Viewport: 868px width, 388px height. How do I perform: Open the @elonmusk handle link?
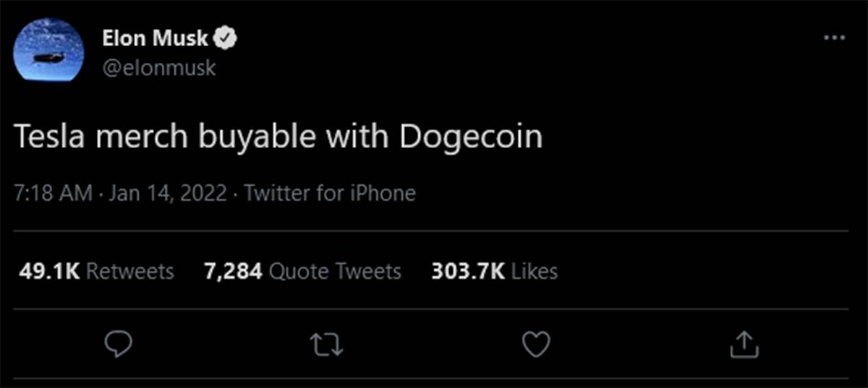(x=158, y=68)
